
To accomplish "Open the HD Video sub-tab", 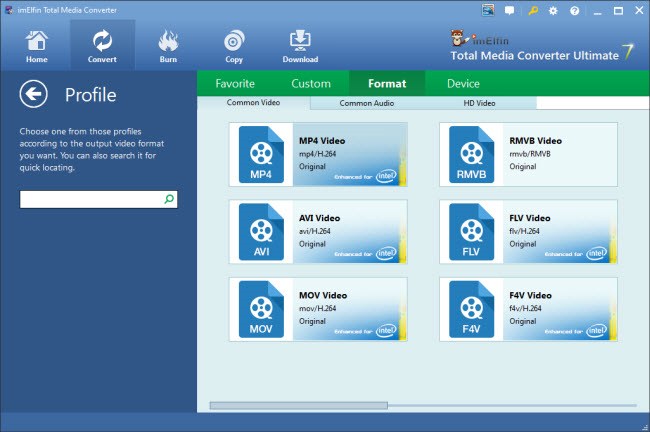I will pyautogui.click(x=479, y=103).
